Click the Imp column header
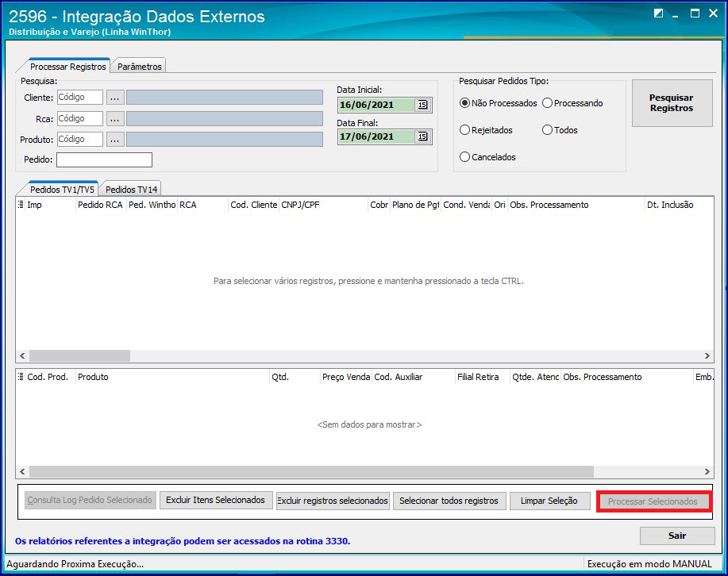This screenshot has height=576, width=728. [x=50, y=205]
